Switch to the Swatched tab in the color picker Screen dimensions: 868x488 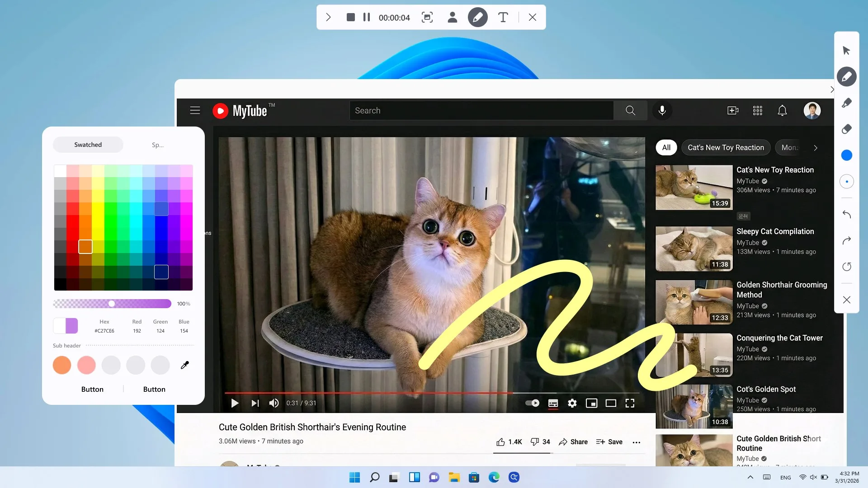pyautogui.click(x=88, y=145)
